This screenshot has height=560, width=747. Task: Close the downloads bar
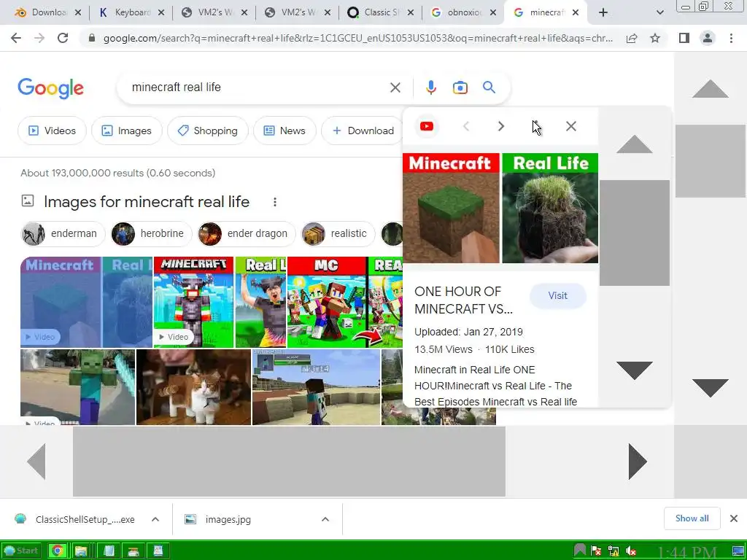point(734,518)
